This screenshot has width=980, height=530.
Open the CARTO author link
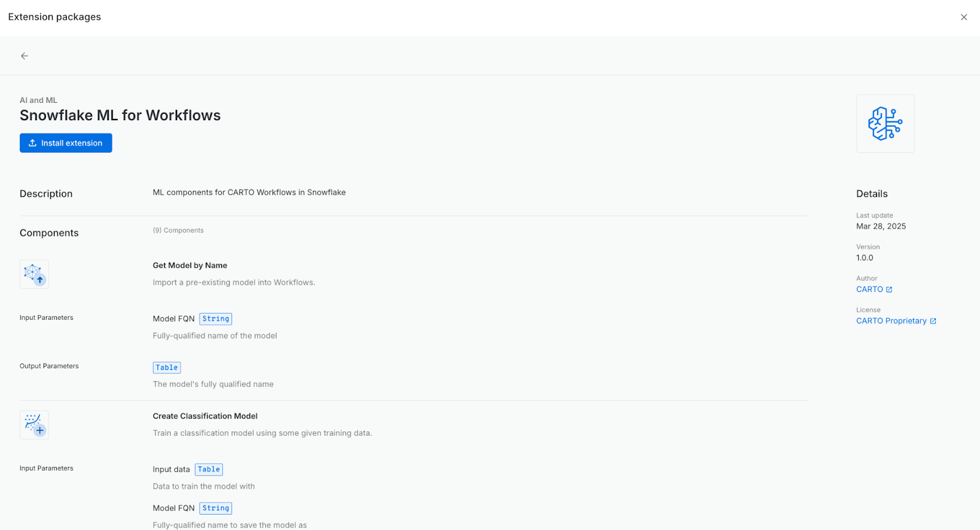tap(869, 289)
